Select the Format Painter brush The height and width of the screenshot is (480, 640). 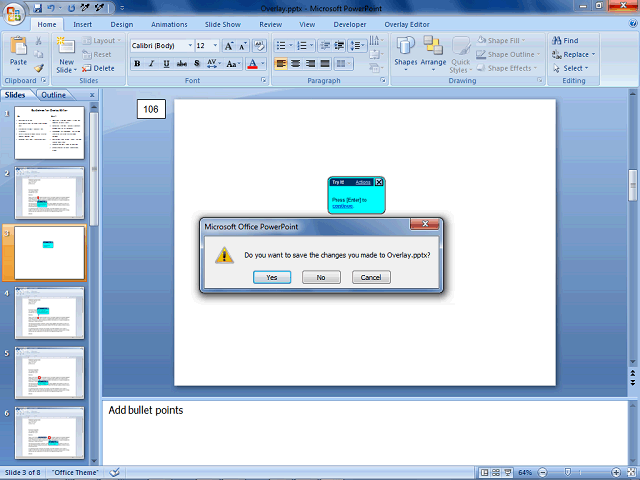(38, 68)
